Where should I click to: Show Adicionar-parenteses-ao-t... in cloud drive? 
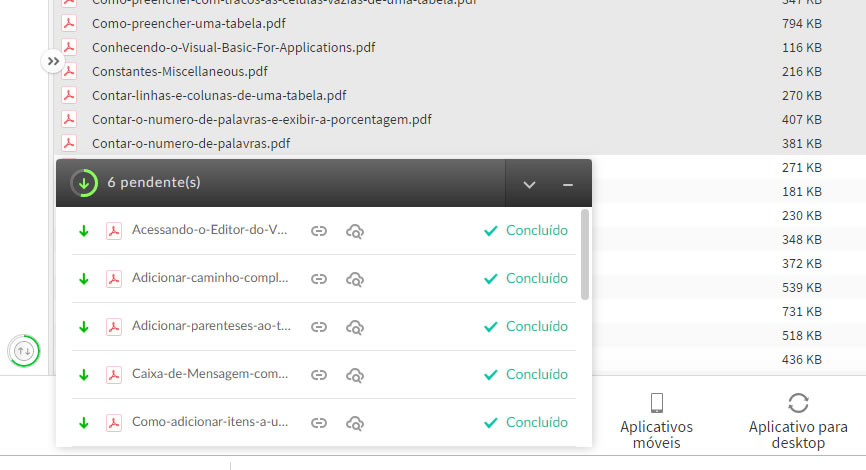[355, 328]
